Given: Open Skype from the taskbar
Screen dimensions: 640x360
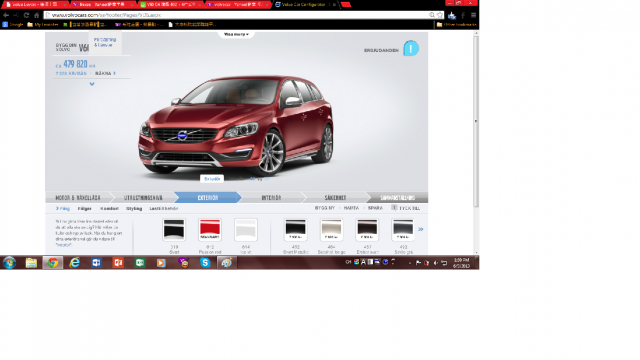Looking at the screenshot, I should 205,262.
